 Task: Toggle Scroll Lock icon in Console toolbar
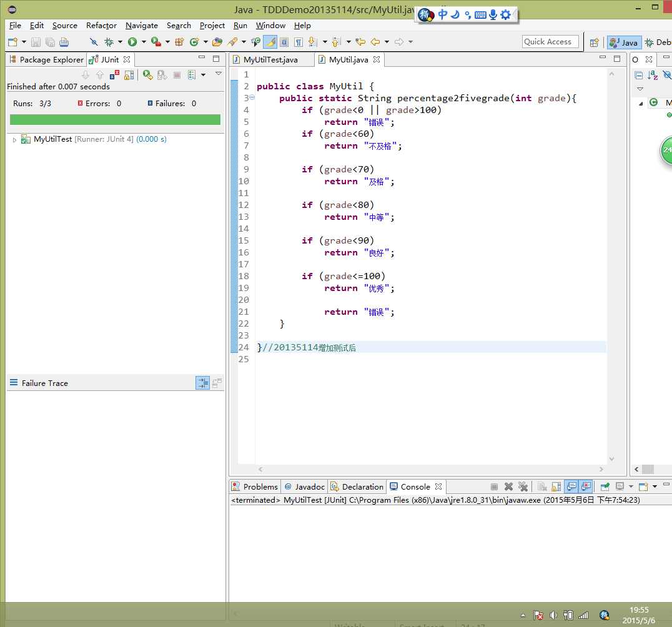[556, 486]
